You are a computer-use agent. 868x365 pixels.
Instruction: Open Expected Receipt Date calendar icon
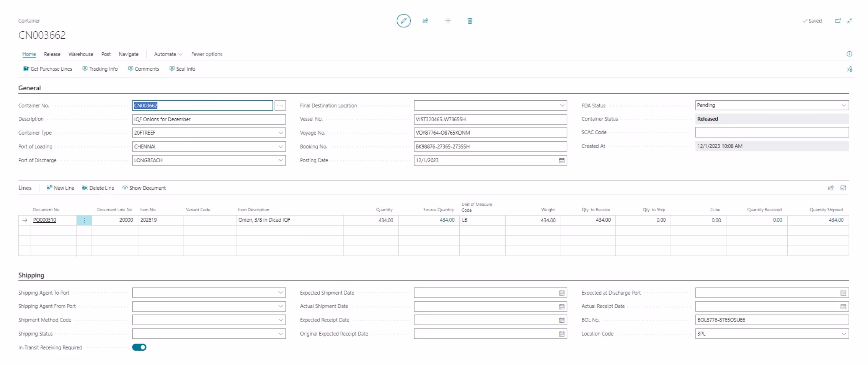[561, 320]
